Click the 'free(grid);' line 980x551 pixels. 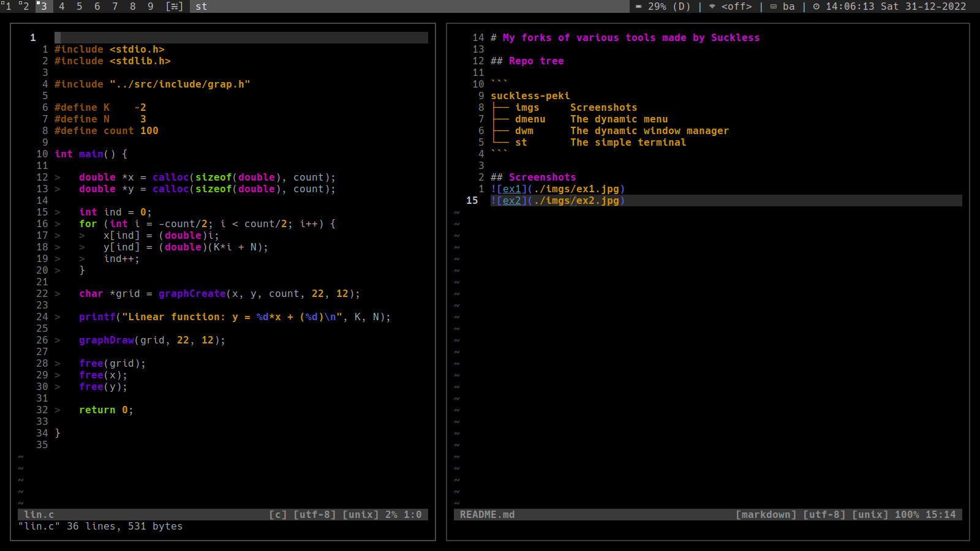point(113,364)
